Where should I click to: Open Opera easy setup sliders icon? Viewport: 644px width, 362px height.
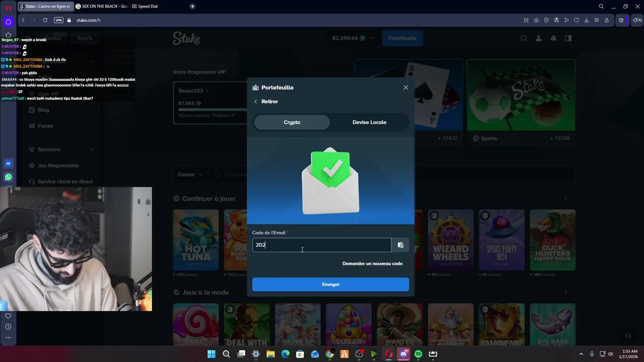tap(597, 20)
